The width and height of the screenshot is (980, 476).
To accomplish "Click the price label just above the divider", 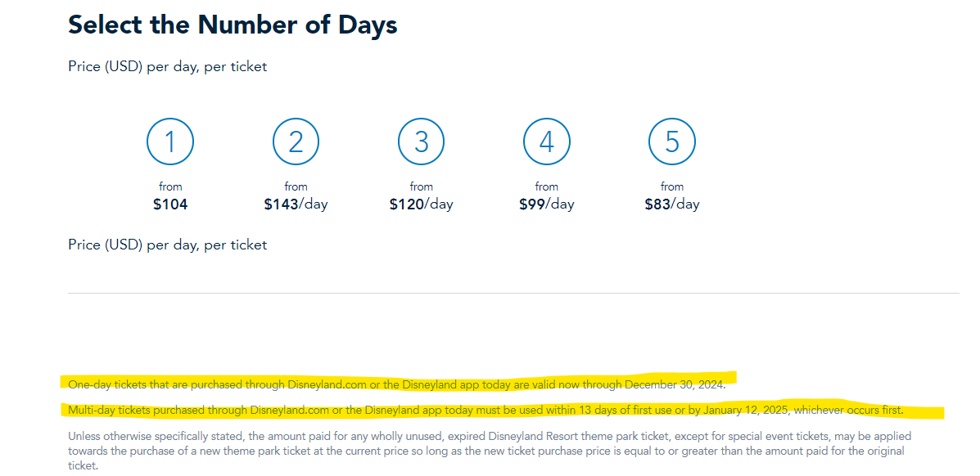I will pyautogui.click(x=167, y=245).
